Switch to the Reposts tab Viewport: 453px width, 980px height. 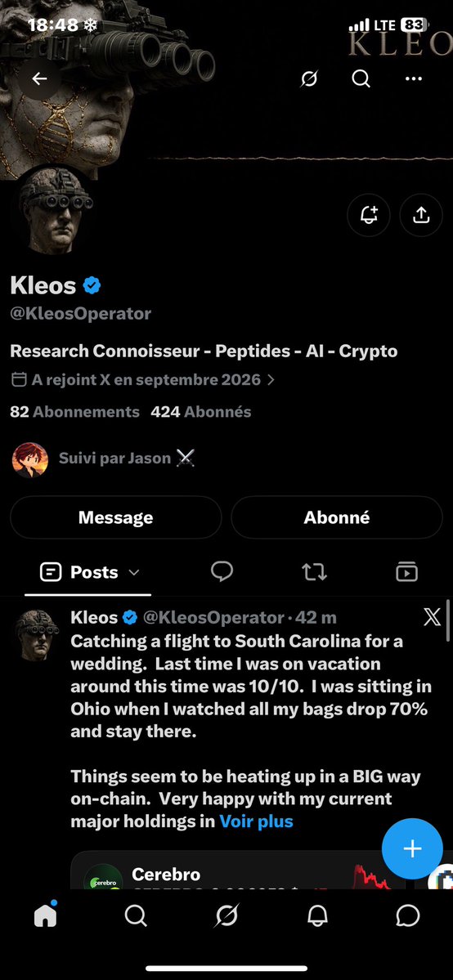click(314, 572)
